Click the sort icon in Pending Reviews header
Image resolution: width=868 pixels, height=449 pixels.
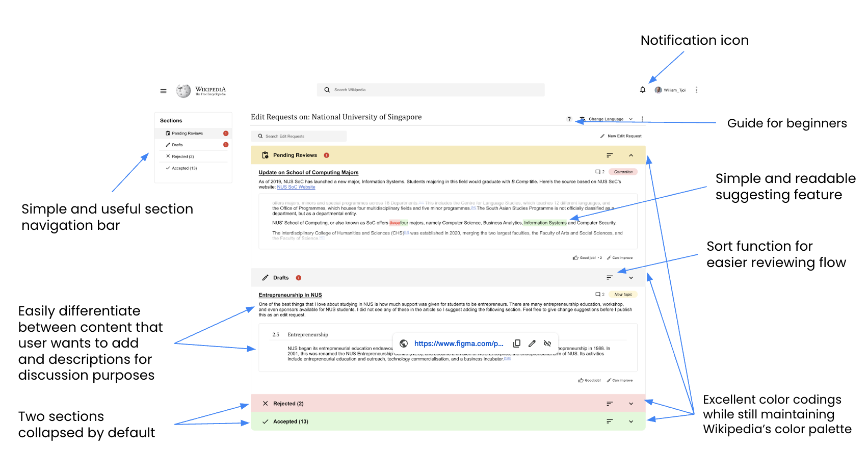pos(610,155)
